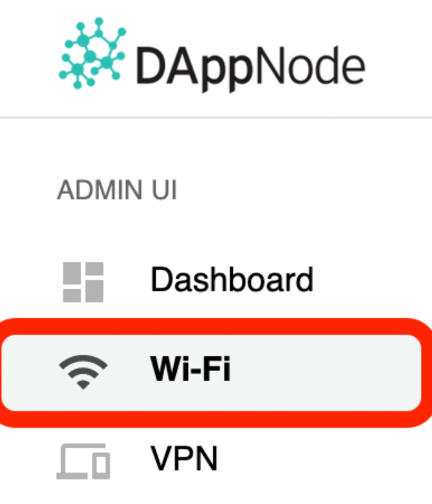This screenshot has width=432, height=504.
Task: Click the bold DApp part of the logo
Action: coord(195,69)
